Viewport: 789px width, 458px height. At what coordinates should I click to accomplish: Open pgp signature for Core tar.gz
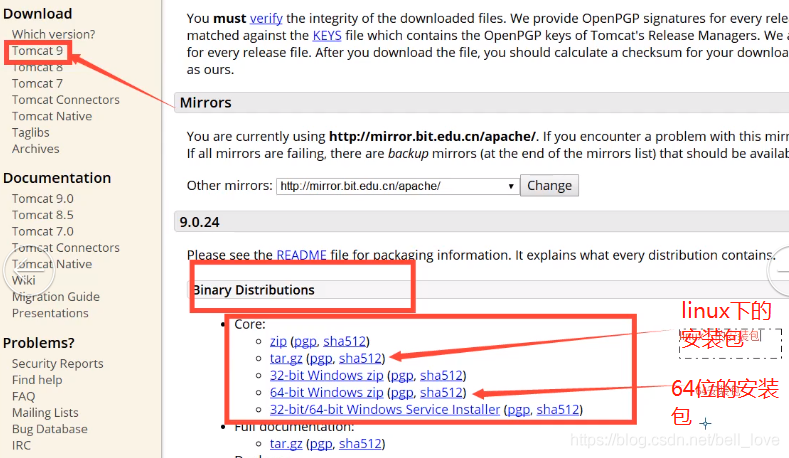point(320,358)
